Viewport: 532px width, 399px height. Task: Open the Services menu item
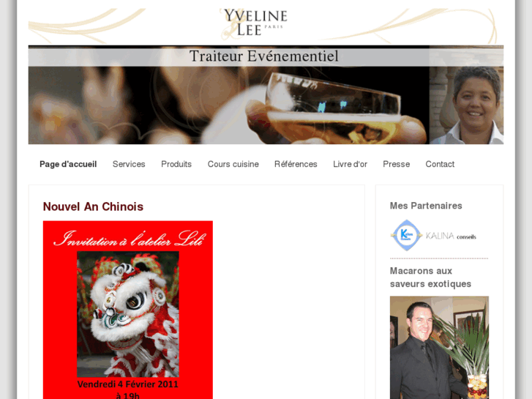pos(129,164)
